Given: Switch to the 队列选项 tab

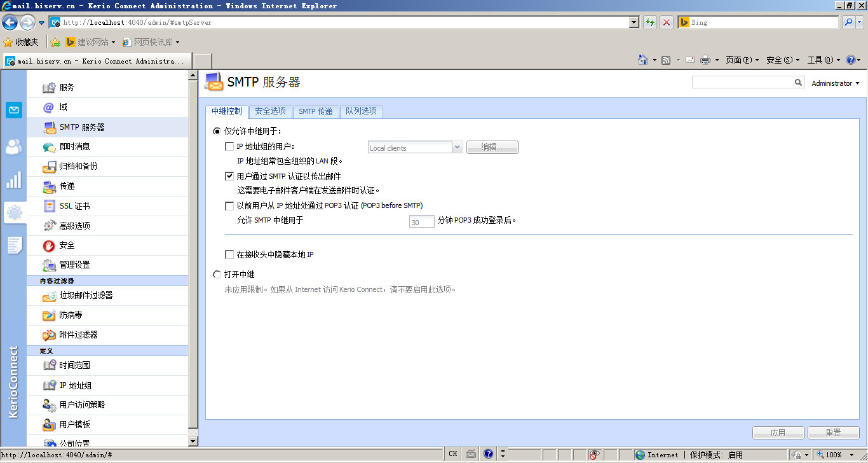Looking at the screenshot, I should [x=361, y=111].
